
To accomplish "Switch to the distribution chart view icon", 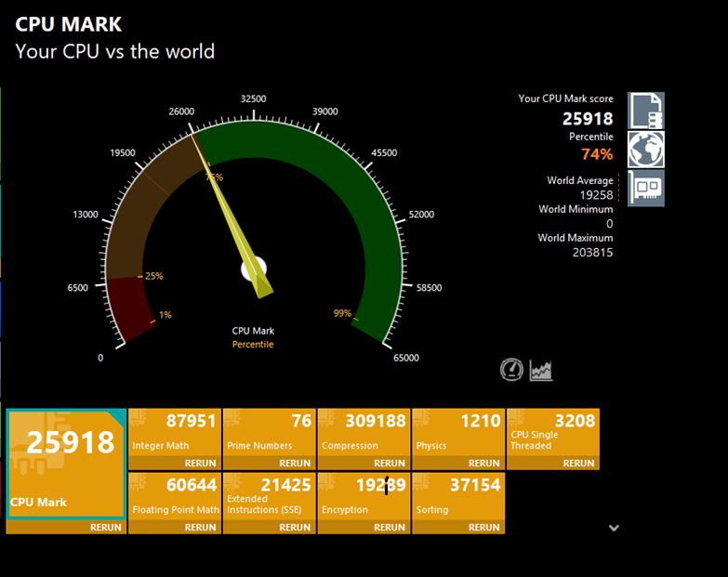I will point(541,370).
